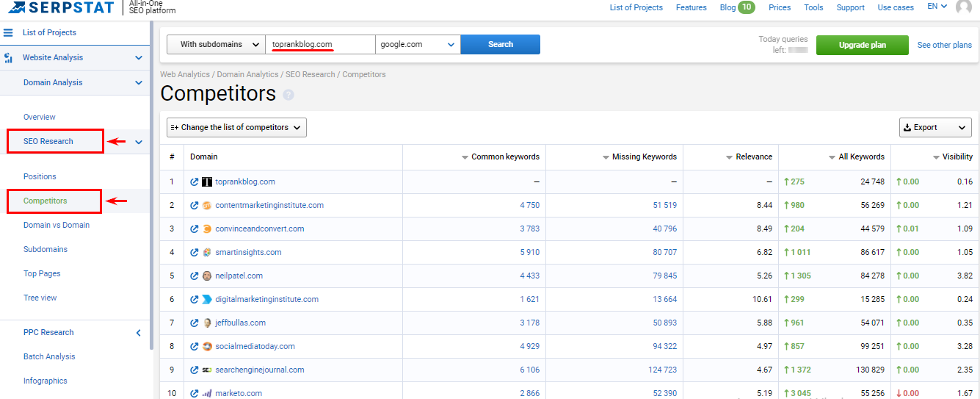
Task: Click the neilpatel.com favicon
Action: 207,276
